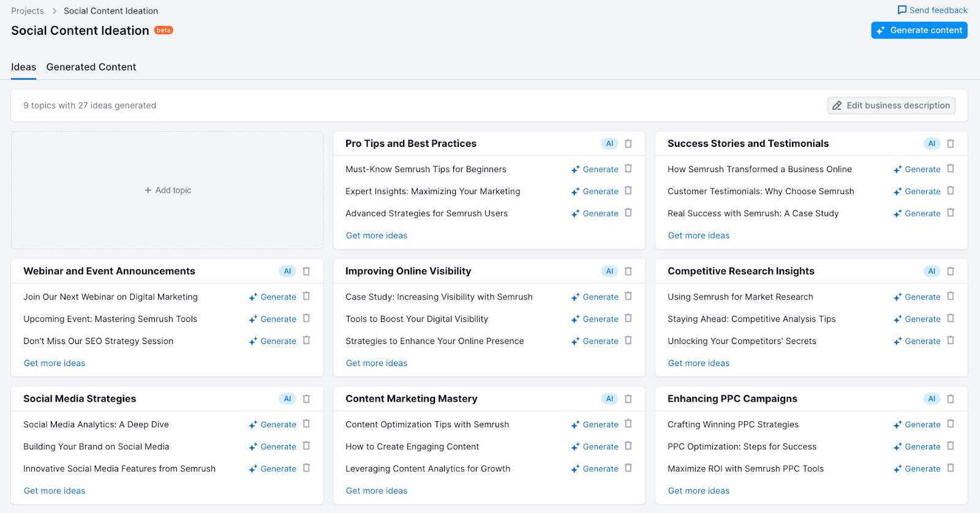Image resolution: width=980 pixels, height=513 pixels.
Task: Delete the Pro Tips and Best Practices topic
Action: (628, 144)
